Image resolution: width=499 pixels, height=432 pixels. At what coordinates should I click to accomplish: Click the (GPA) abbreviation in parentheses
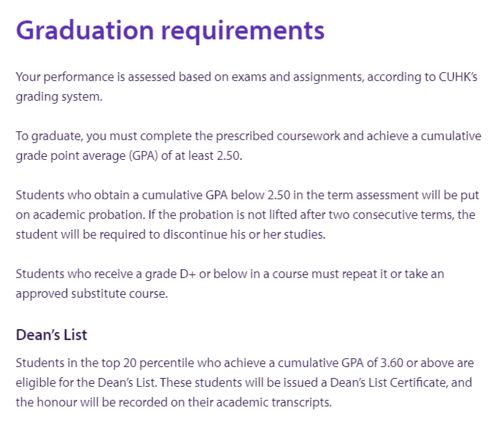(143, 156)
